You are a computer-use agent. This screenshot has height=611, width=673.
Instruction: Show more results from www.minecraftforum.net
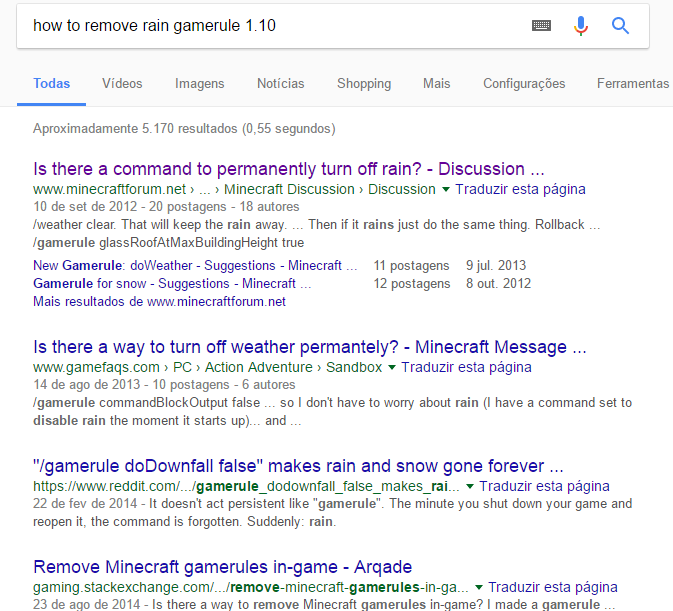[159, 302]
